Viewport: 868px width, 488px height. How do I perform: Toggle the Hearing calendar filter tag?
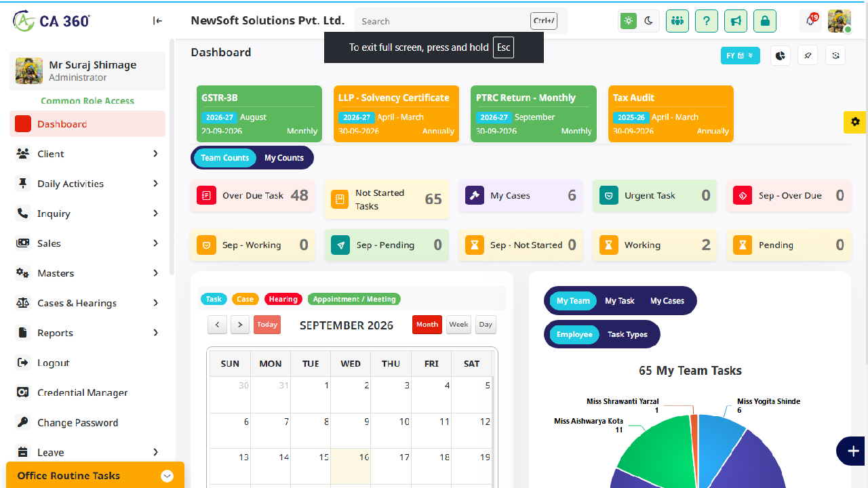[283, 299]
